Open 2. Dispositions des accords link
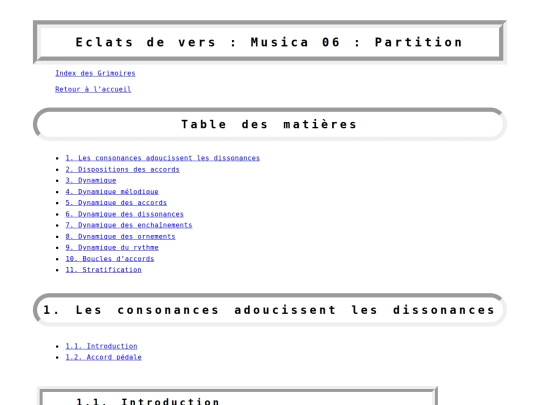Screen dimensions: 540x405 (x=123, y=169)
